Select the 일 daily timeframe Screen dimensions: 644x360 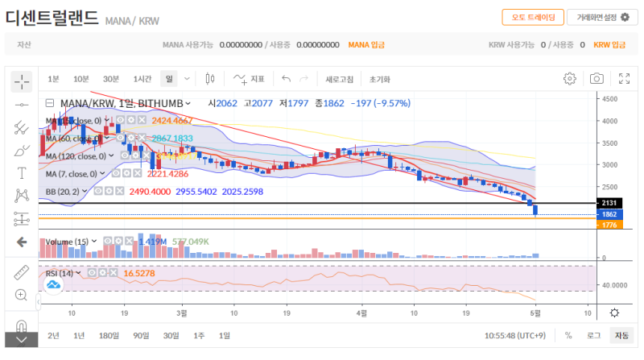(169, 78)
